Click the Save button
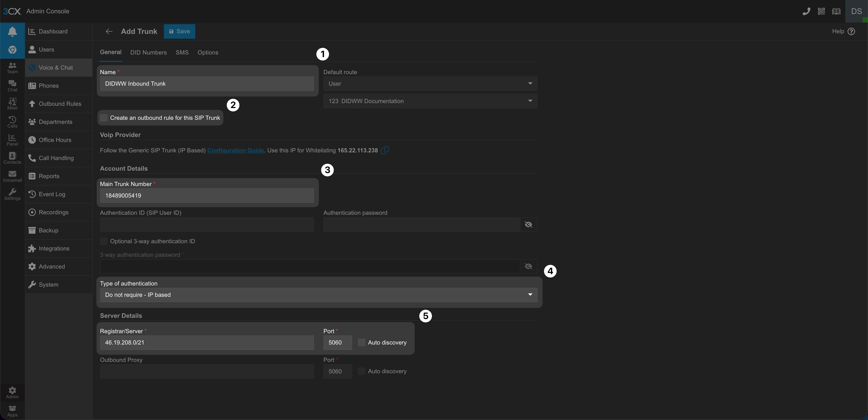Screen dimensions: 868x420 (x=179, y=31)
